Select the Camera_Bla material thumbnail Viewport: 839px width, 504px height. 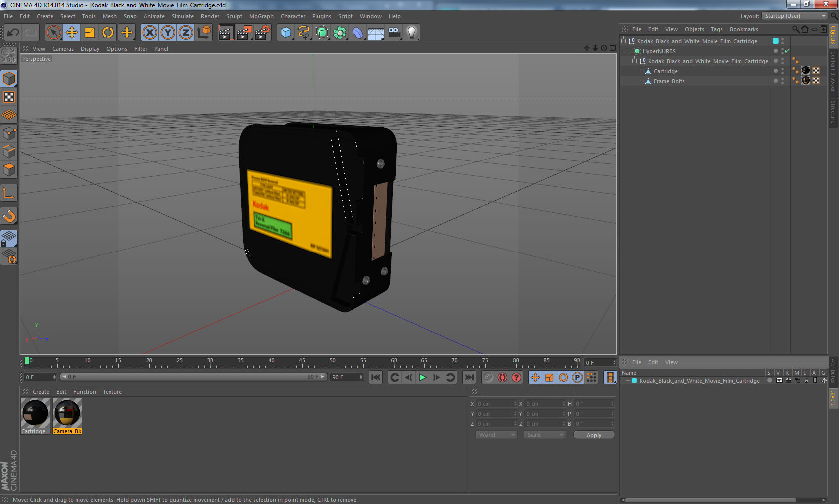click(x=67, y=414)
